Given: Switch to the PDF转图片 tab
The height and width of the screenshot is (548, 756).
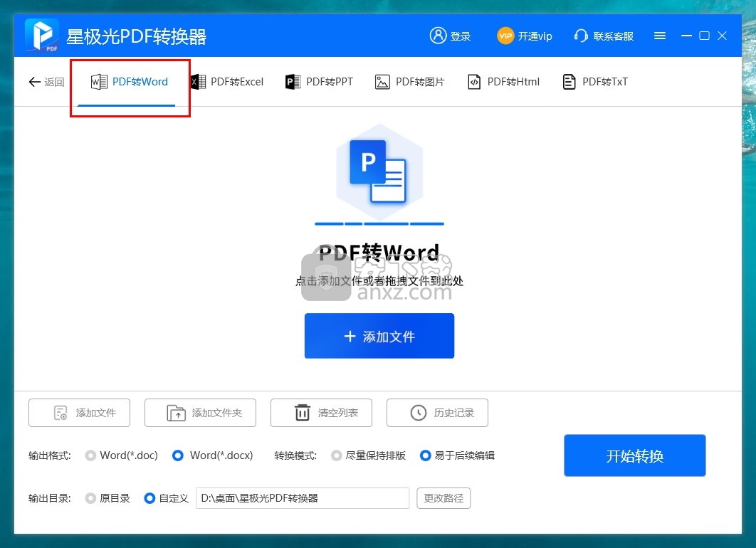Looking at the screenshot, I should click(x=409, y=82).
